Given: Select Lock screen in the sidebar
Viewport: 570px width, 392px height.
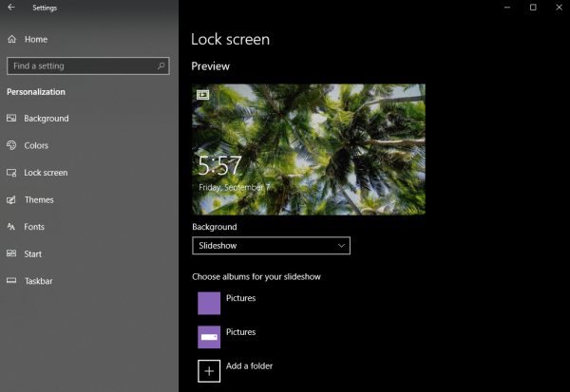Looking at the screenshot, I should [x=46, y=173].
